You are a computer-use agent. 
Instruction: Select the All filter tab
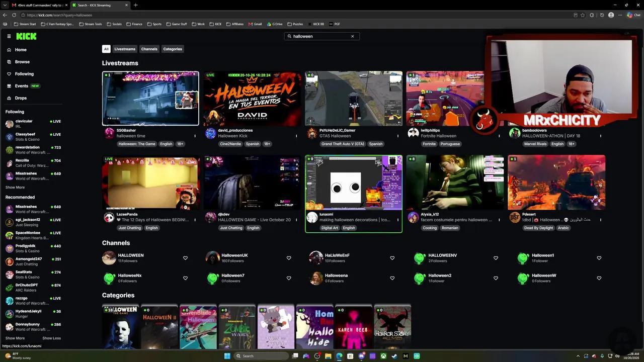pyautogui.click(x=106, y=49)
